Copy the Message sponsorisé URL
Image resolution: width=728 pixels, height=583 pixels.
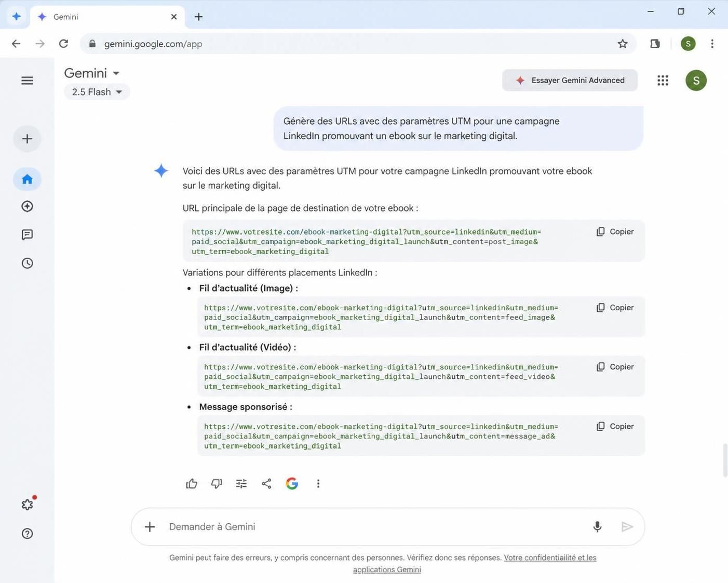(615, 426)
